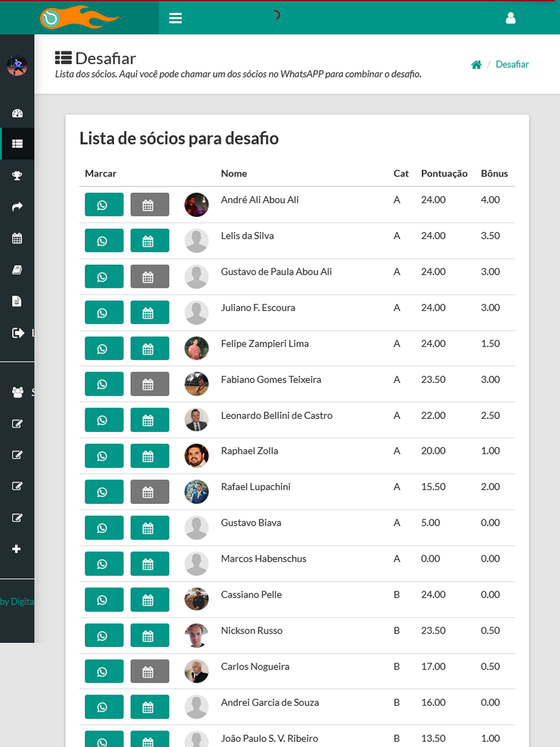The width and height of the screenshot is (560, 747).
Task: Click the grey calendar for Fabiano Gomes Teixeira
Action: point(150,384)
